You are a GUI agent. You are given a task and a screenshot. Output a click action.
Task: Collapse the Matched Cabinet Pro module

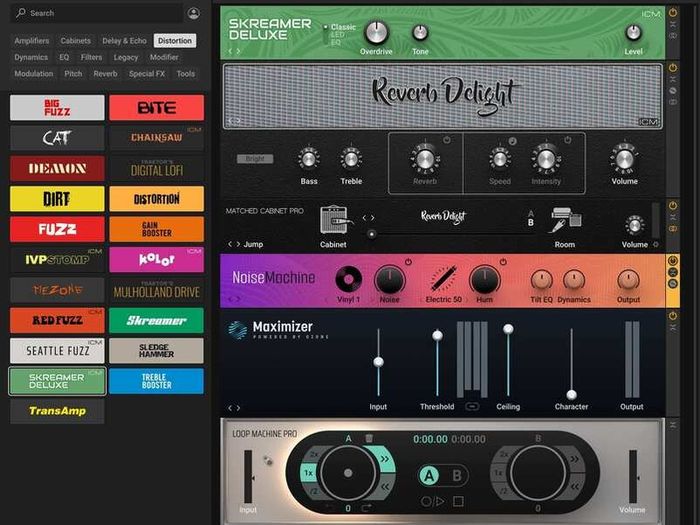[673, 217]
